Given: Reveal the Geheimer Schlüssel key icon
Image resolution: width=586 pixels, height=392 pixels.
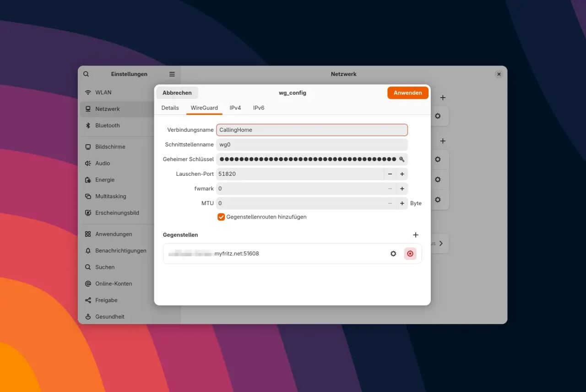Looking at the screenshot, I should [402, 159].
